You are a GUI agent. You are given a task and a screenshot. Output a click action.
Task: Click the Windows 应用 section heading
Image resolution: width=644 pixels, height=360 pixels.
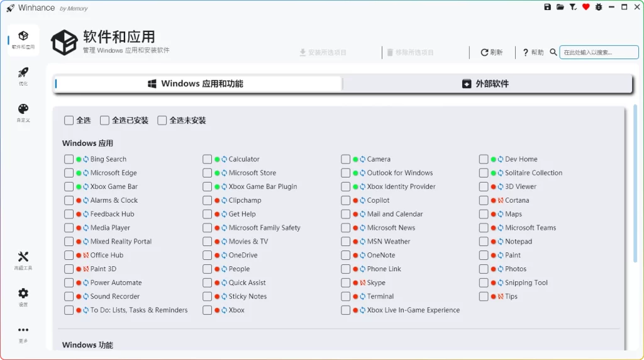click(x=87, y=143)
